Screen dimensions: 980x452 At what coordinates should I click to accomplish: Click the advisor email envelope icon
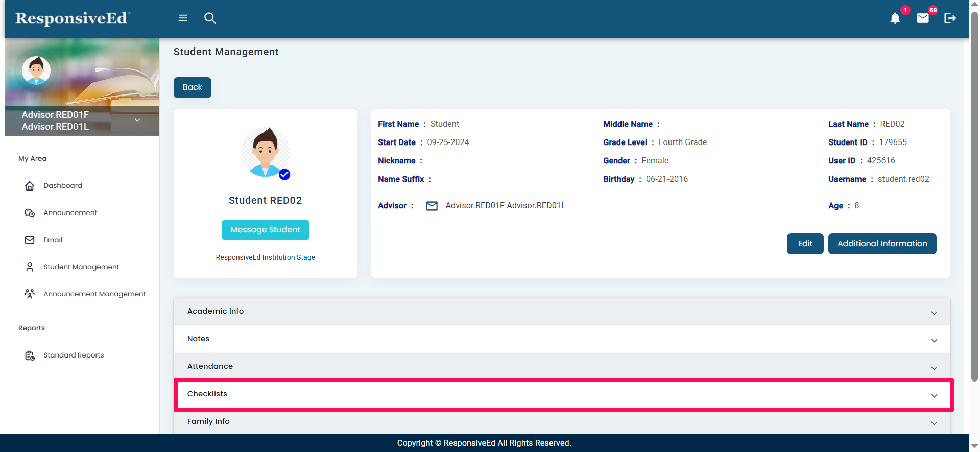click(x=432, y=206)
